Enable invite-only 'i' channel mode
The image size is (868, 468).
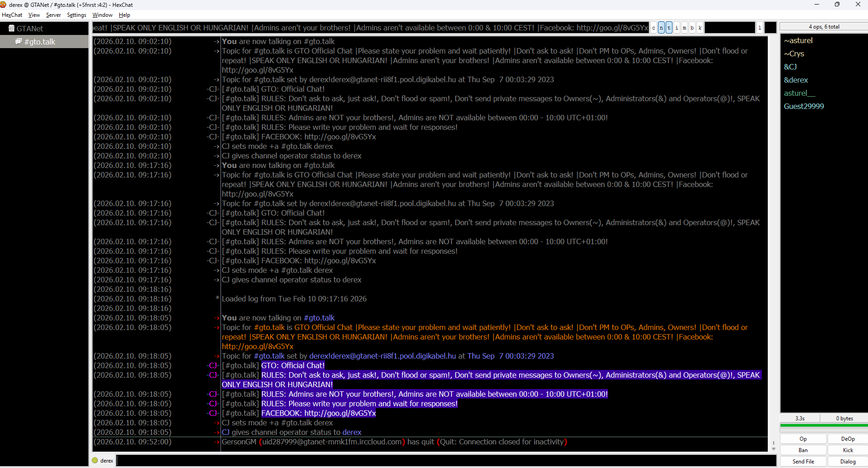676,28
